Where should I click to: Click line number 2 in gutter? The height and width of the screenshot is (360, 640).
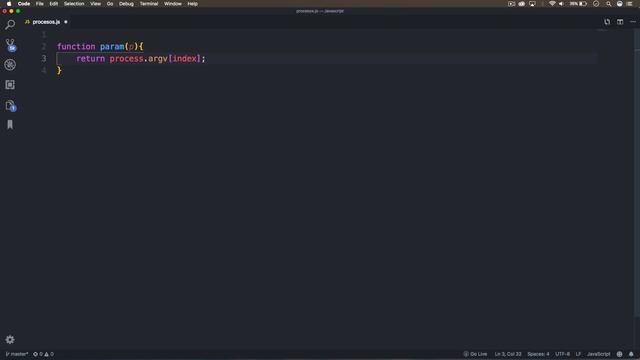point(44,47)
